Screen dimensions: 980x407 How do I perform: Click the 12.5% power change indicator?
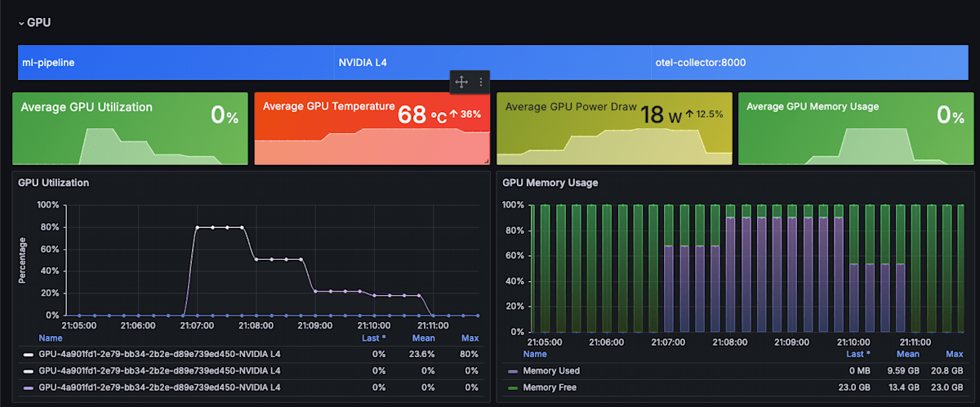click(x=705, y=114)
